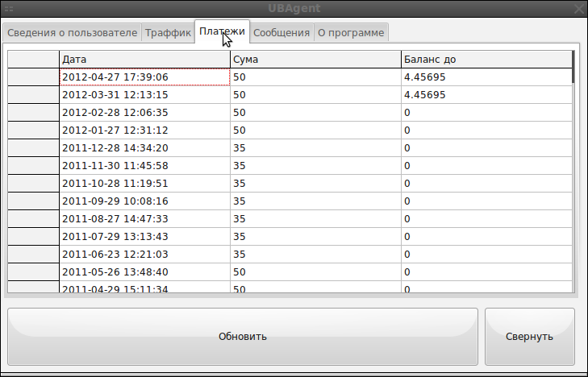Select row header of the 2012-02-28 payment

[x=33, y=113]
